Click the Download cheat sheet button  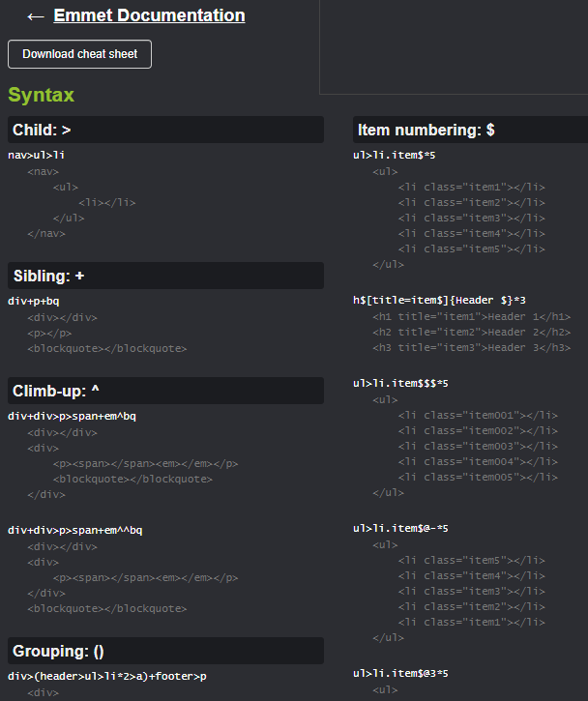tap(79, 54)
